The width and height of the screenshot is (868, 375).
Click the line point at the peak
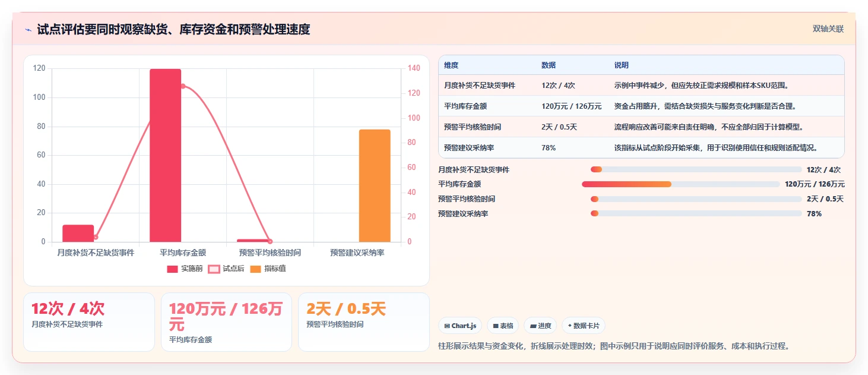coord(183,86)
